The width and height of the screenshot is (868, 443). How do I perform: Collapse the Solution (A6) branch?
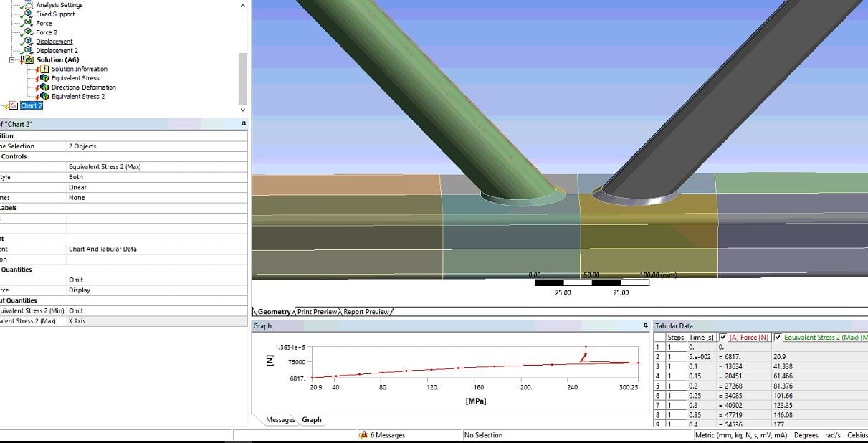(x=12, y=60)
